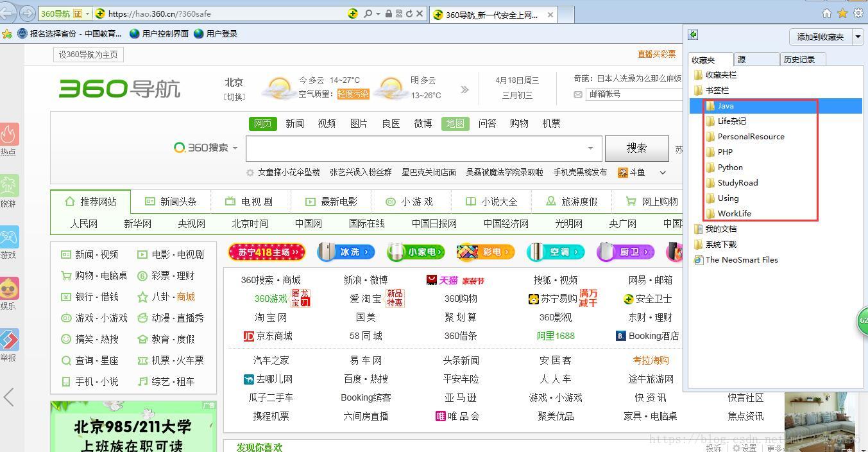
Task: Open the 最新电影 category tab
Action: [x=331, y=202]
